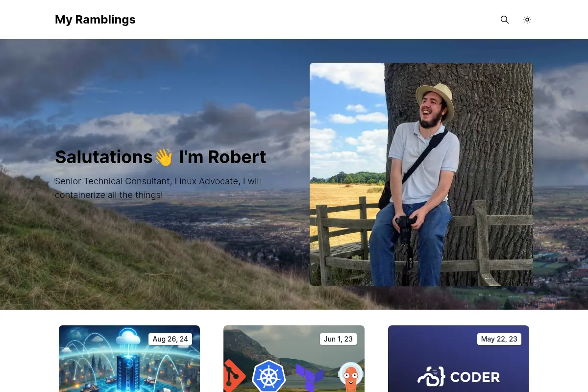Toggle light/dark theme sun icon
The image size is (588, 392).
[527, 20]
